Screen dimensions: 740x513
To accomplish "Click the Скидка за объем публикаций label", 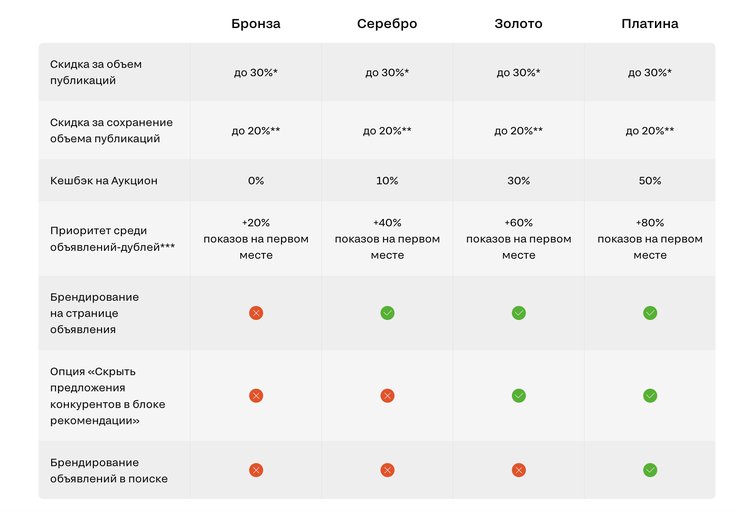I will pos(96,72).
